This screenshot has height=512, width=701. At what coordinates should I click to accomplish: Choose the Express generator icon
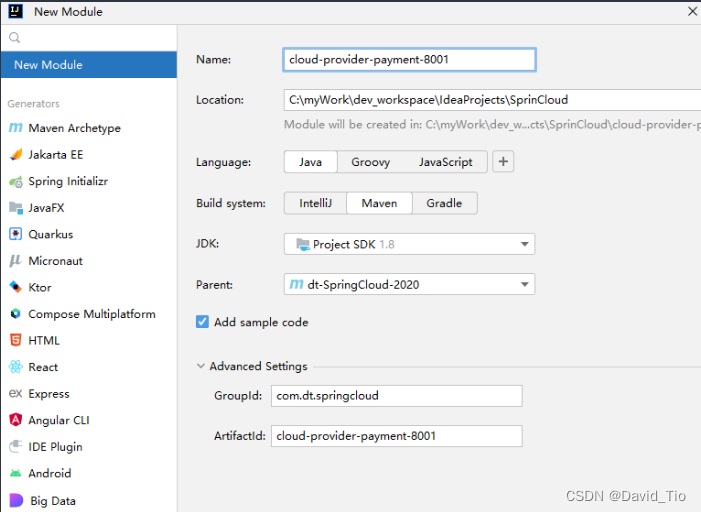(x=16, y=394)
